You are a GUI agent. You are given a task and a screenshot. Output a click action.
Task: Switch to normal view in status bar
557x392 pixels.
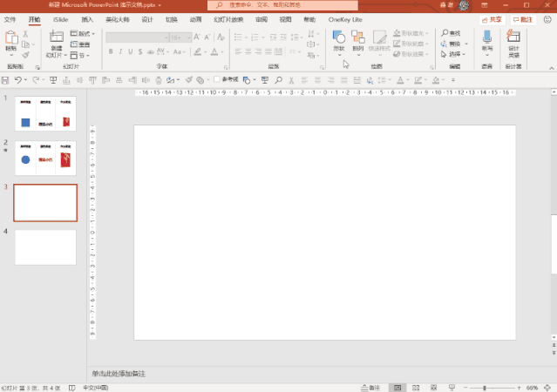pos(397,387)
